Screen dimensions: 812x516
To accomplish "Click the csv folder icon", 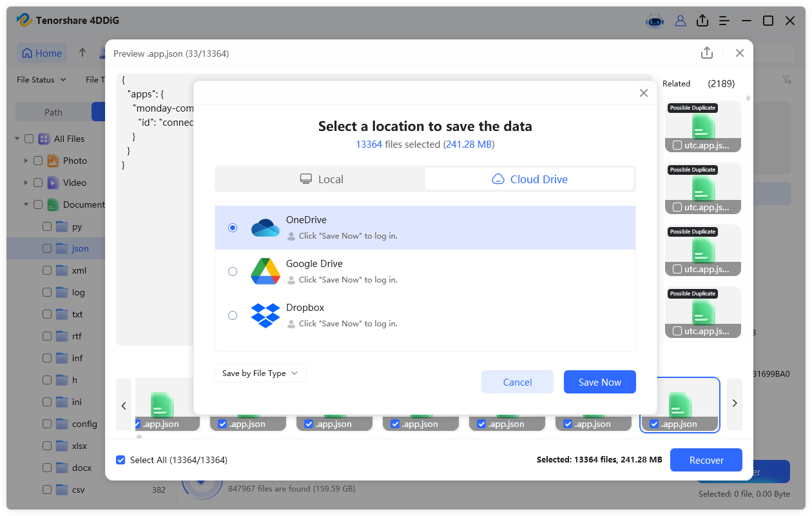I will pos(62,490).
